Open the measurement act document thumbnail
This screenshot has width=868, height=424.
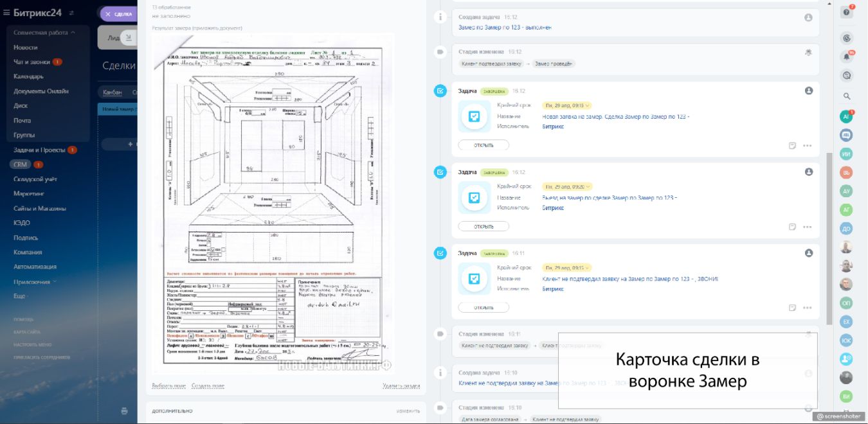273,202
